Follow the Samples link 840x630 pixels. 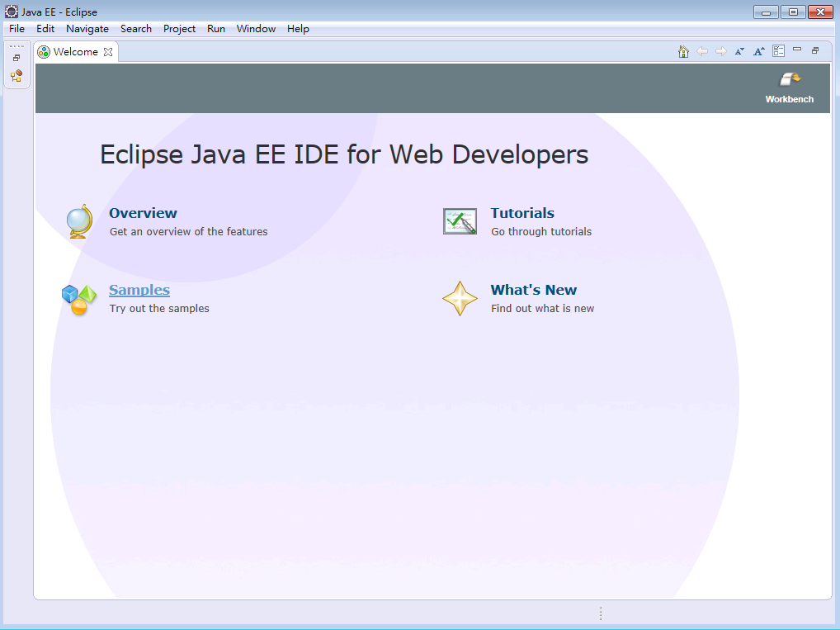[139, 290]
